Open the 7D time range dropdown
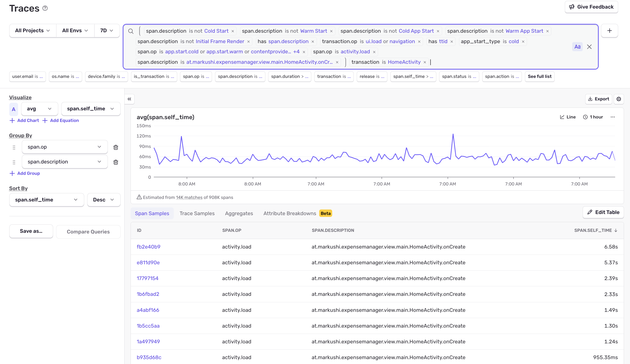The image size is (630, 364). 106,30
